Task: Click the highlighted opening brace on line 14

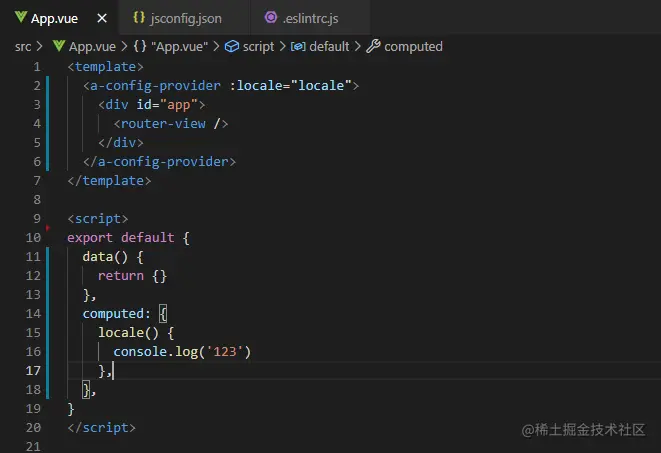Action: coord(163,314)
